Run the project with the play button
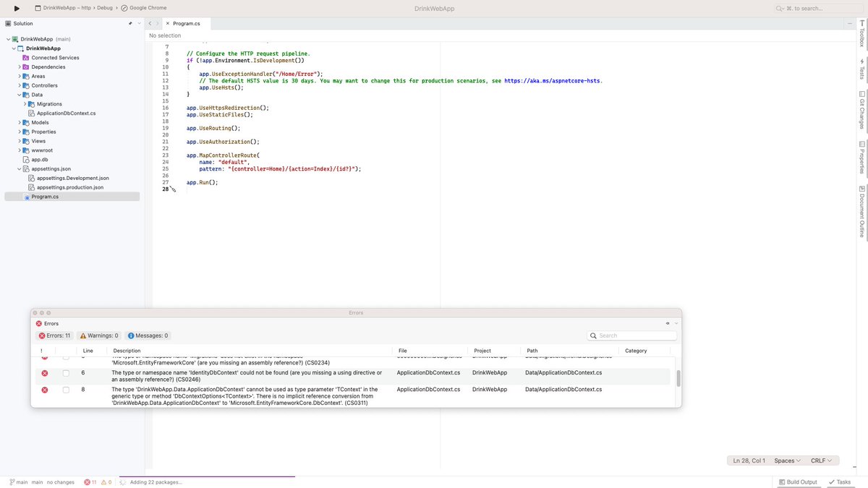 (17, 8)
